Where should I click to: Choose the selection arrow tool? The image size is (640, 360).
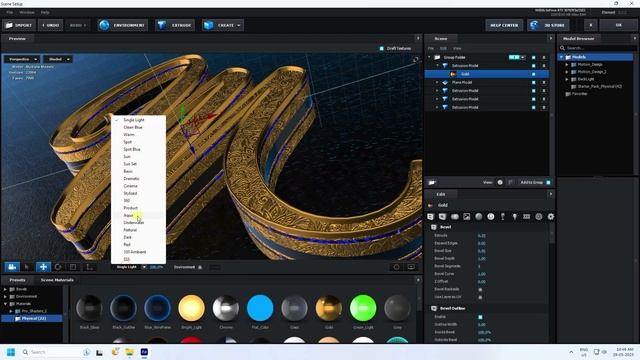27,267
